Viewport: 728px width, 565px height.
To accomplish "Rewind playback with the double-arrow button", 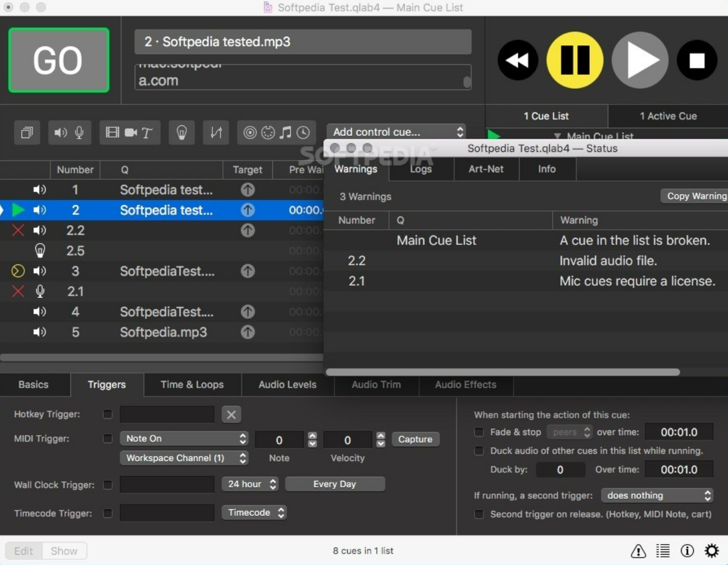I will click(x=517, y=60).
